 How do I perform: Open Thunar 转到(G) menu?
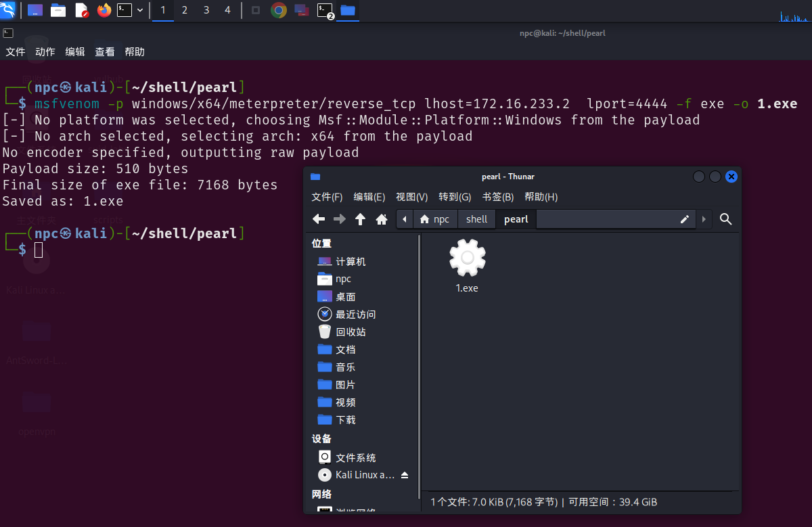point(455,197)
